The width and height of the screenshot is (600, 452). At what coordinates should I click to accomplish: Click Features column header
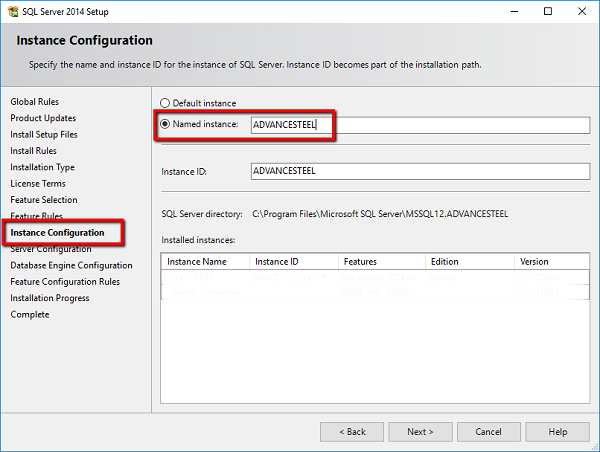(x=382, y=261)
